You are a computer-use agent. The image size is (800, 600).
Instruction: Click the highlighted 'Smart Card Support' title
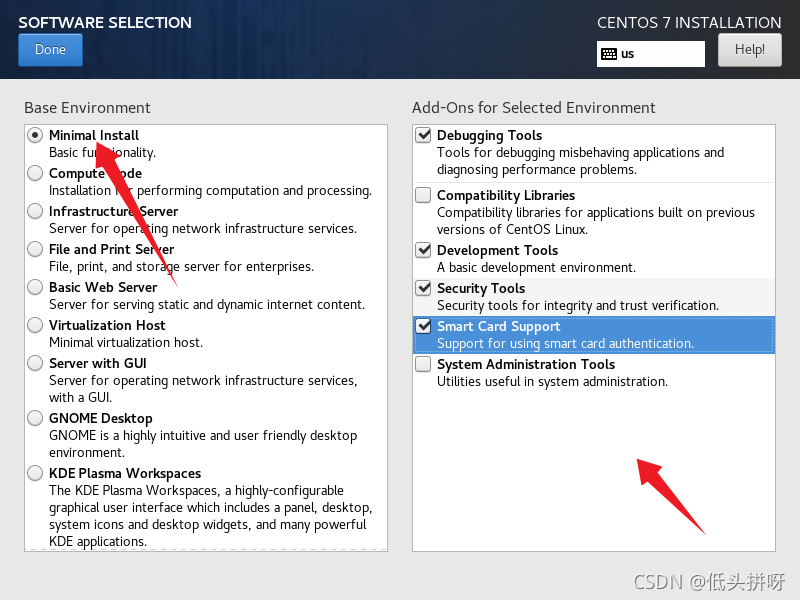(498, 327)
